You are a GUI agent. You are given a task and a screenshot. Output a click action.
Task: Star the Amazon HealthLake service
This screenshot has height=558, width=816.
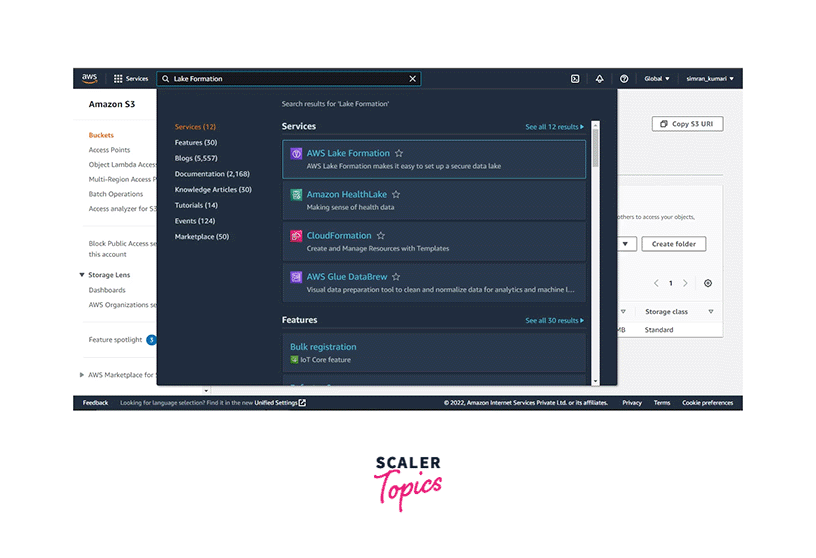[x=396, y=195]
